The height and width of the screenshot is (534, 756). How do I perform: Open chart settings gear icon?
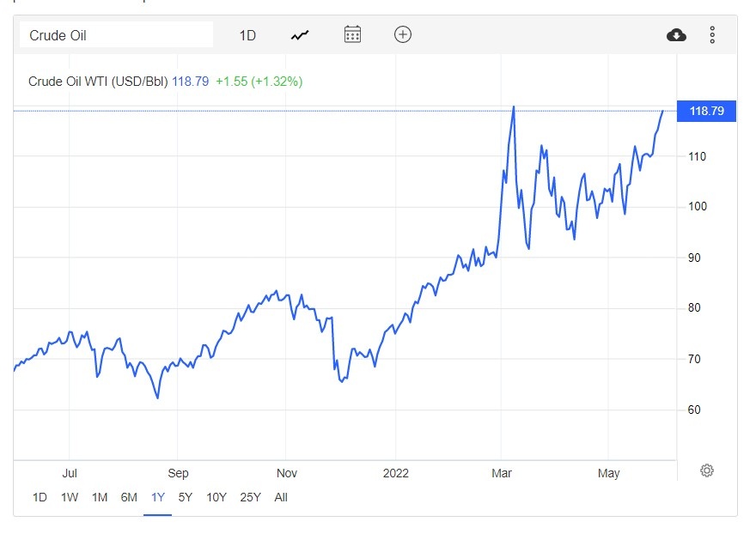707,470
